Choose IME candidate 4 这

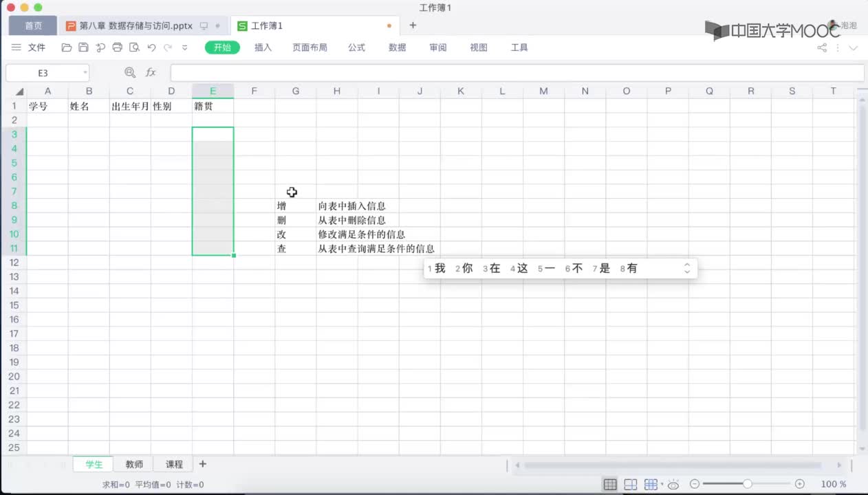tap(519, 268)
